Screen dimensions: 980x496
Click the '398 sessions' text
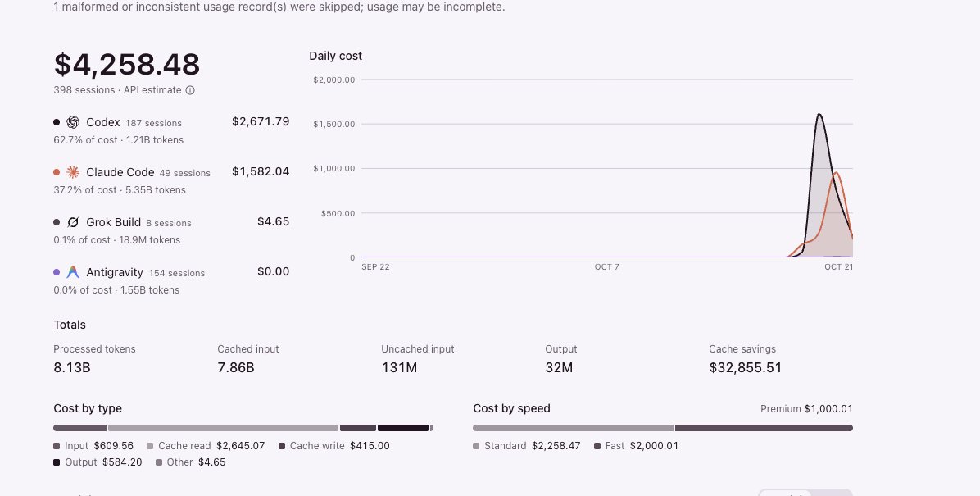tap(84, 90)
